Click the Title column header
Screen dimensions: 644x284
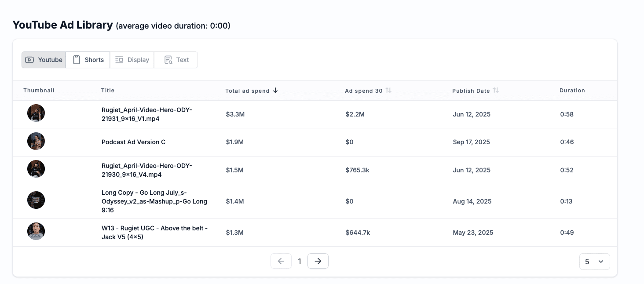pos(108,91)
